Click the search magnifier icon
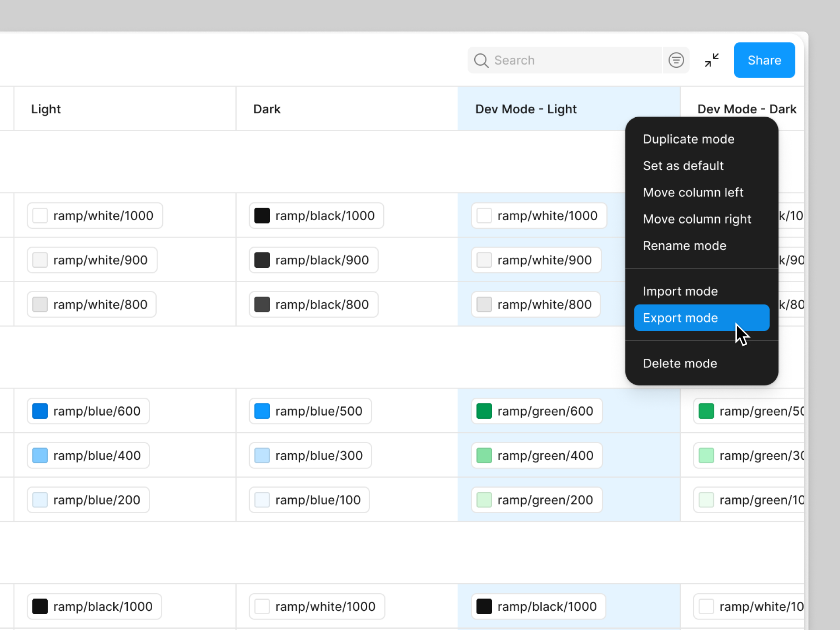840x630 pixels. [481, 60]
